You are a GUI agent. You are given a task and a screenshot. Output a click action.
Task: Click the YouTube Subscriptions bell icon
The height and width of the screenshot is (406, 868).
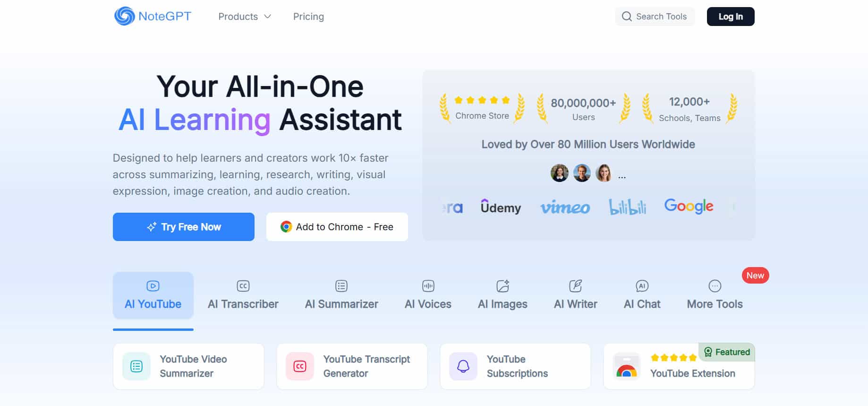pyautogui.click(x=463, y=366)
